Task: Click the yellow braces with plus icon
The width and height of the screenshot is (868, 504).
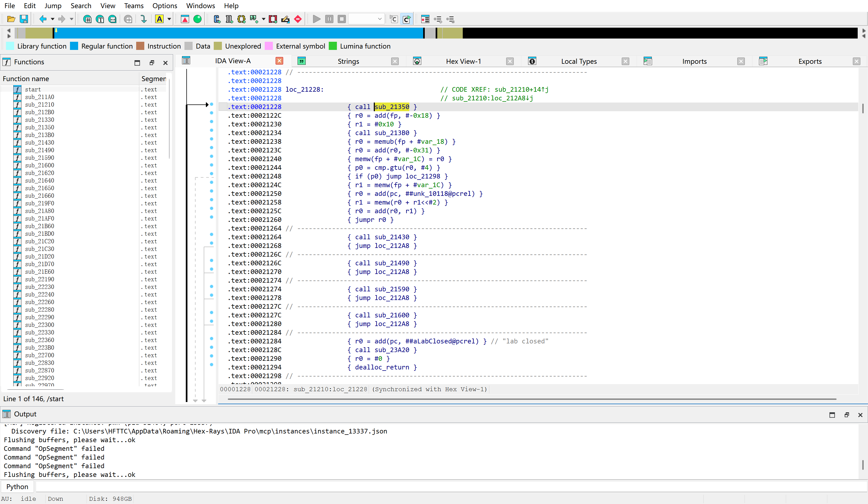Action: point(241,19)
